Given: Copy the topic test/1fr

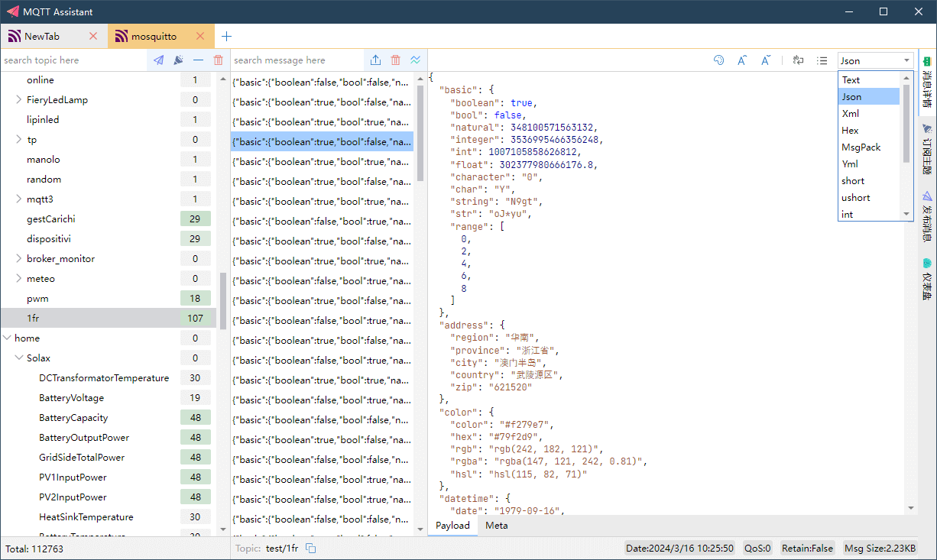Looking at the screenshot, I should 311,549.
